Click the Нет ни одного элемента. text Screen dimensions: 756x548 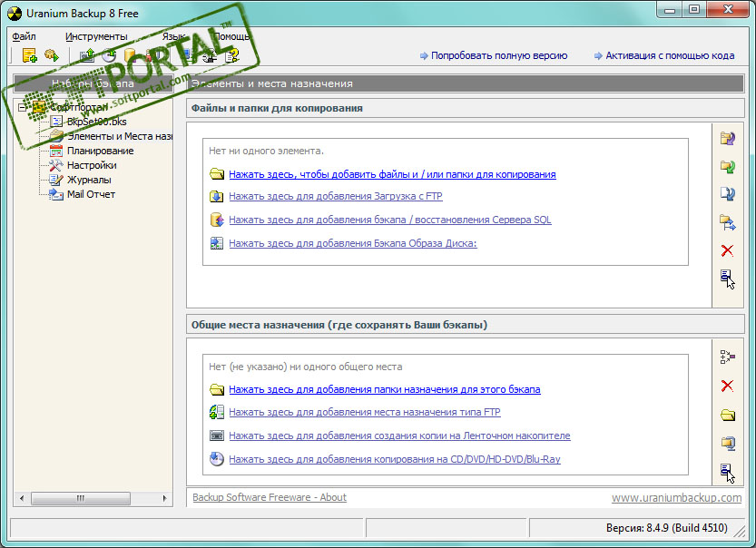point(266,151)
